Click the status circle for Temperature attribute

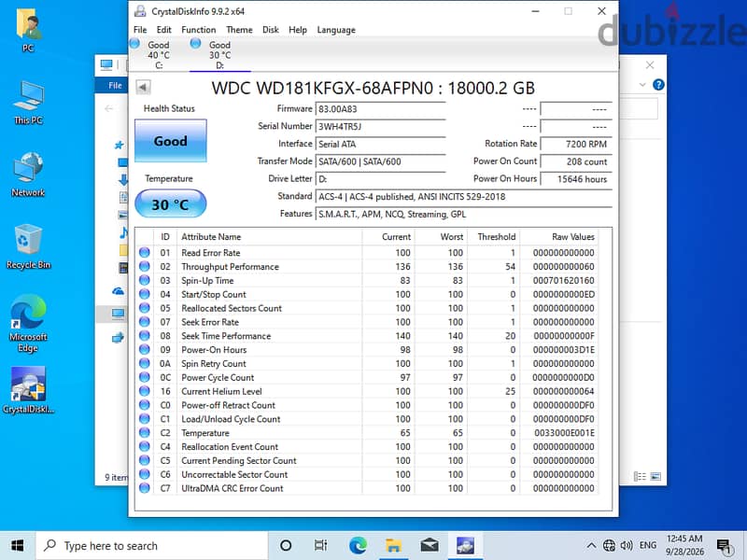click(x=145, y=432)
